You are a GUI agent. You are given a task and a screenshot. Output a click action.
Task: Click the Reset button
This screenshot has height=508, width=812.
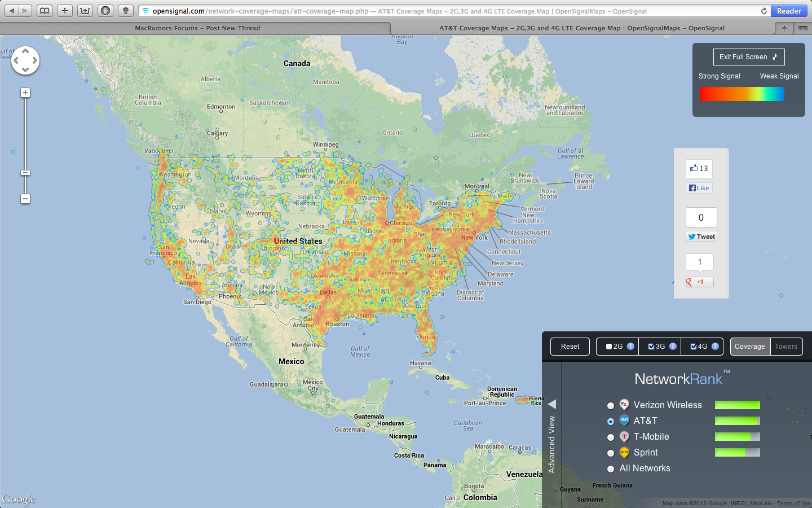[x=570, y=347]
